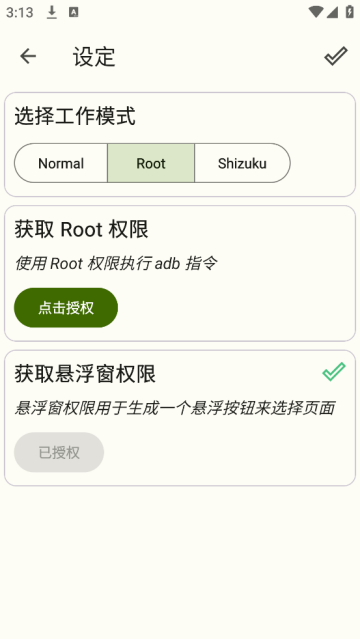Select the Normal work mode

pyautogui.click(x=61, y=163)
